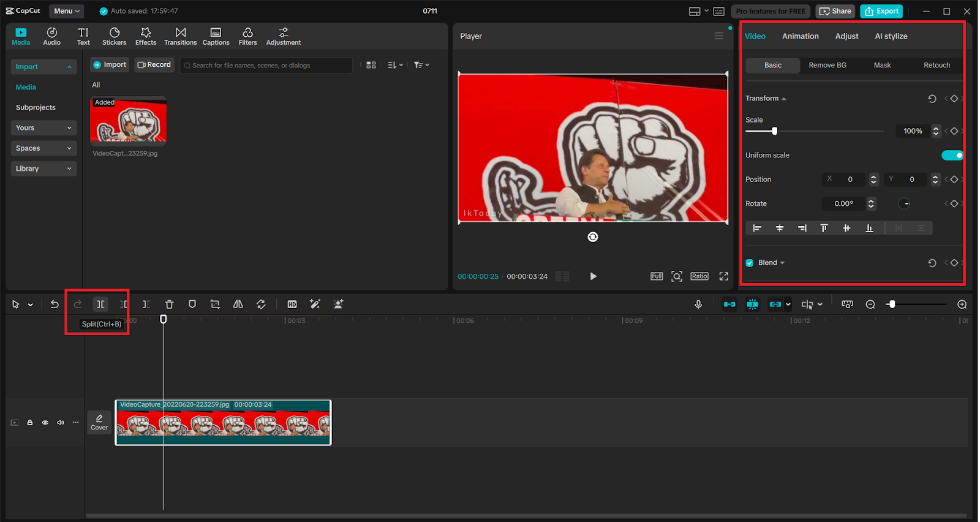Viewport: 980px width, 522px height.
Task: Zoom in the timeline with plus icon
Action: point(962,304)
